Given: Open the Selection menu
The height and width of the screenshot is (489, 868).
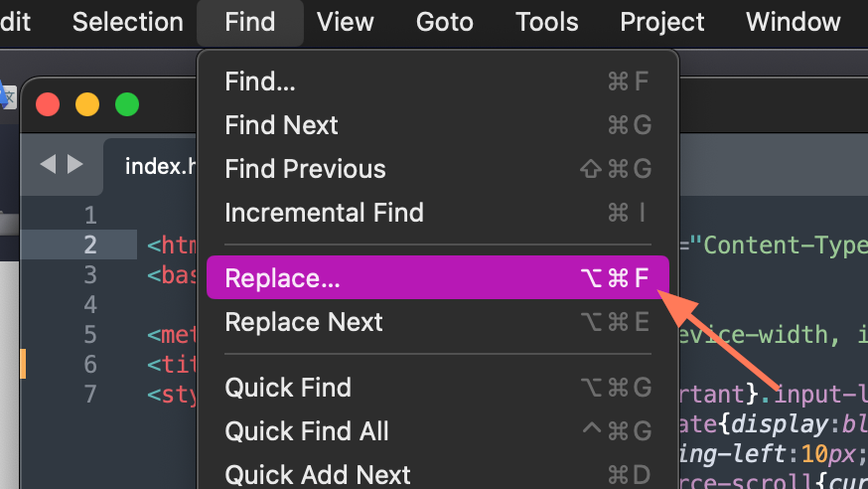Looking at the screenshot, I should (128, 23).
